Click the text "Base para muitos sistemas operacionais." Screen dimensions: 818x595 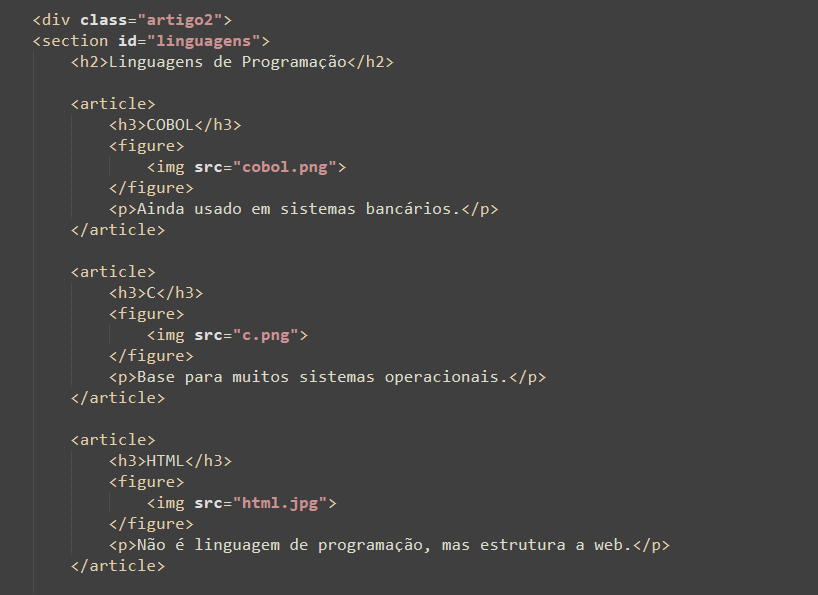tap(318, 377)
